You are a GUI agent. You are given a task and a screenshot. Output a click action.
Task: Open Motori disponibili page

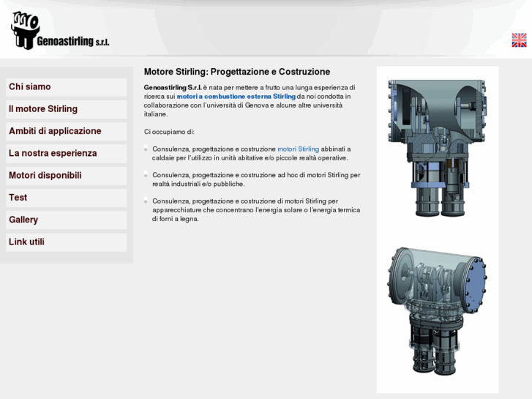pyautogui.click(x=66, y=176)
